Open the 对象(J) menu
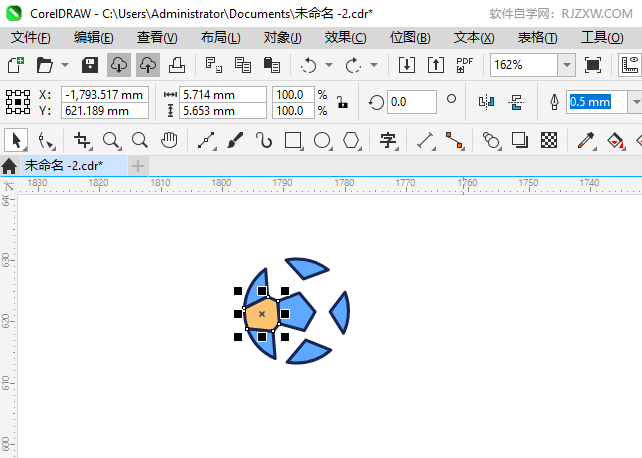The image size is (642, 458). coord(283,38)
